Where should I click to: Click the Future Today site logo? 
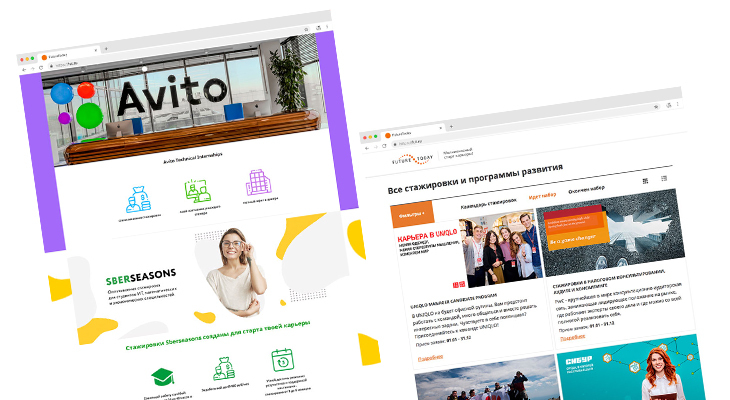point(412,159)
